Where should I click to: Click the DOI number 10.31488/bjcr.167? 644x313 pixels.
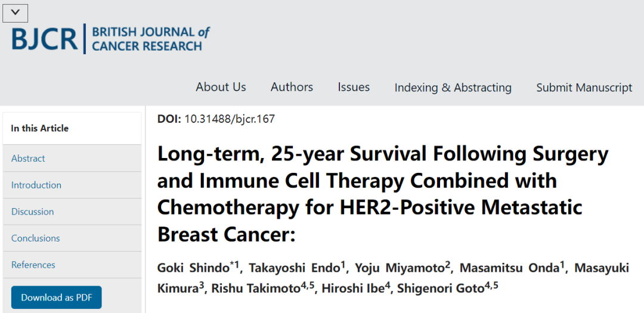[230, 119]
